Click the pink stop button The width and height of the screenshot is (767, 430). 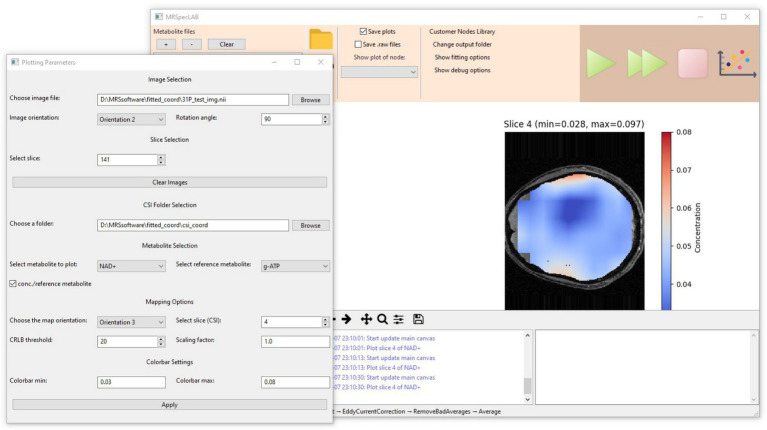[692, 64]
